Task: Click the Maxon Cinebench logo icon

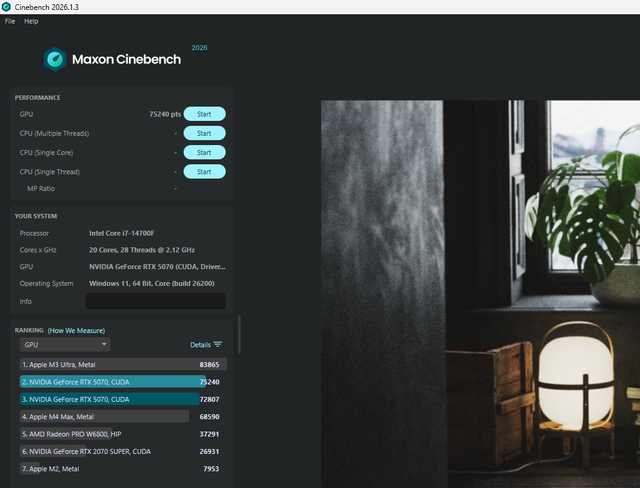Action: (x=55, y=59)
